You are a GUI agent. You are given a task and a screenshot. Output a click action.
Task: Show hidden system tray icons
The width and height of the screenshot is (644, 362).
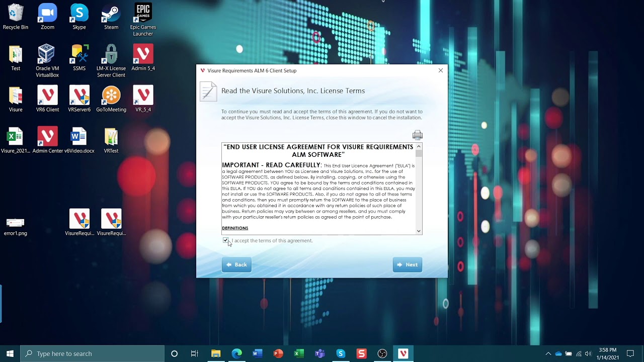548,353
